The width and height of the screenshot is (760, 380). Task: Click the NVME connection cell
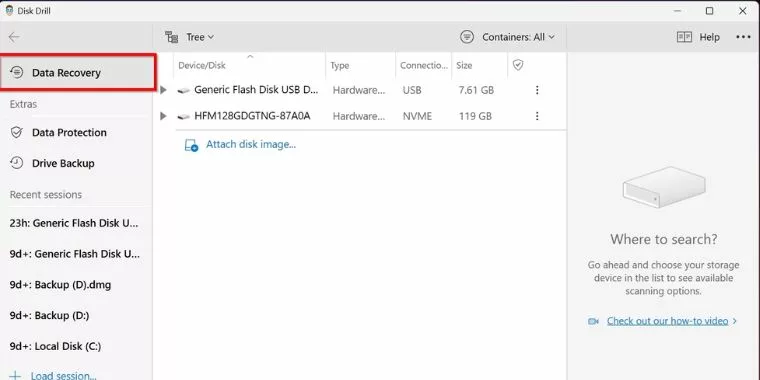[417, 116]
